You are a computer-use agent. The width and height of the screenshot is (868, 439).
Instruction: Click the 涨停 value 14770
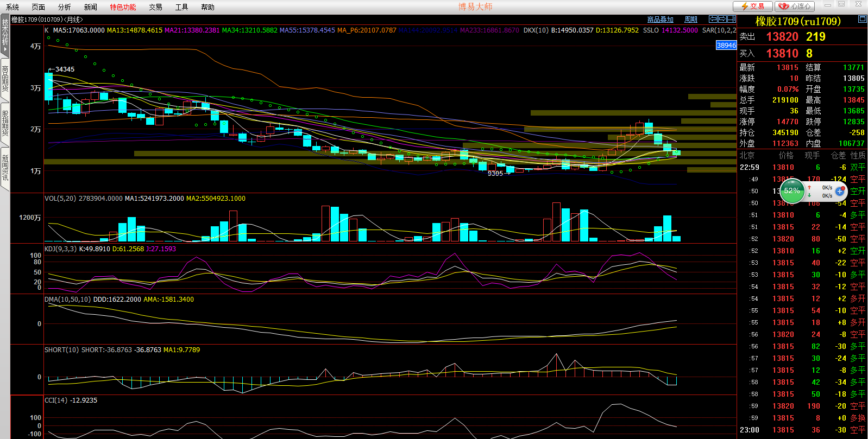pos(788,122)
